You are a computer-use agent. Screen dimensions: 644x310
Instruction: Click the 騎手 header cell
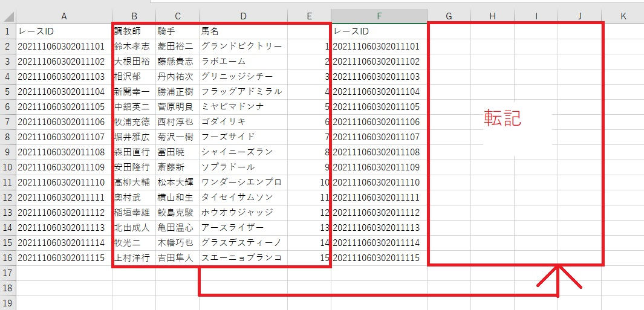pyautogui.click(x=177, y=31)
